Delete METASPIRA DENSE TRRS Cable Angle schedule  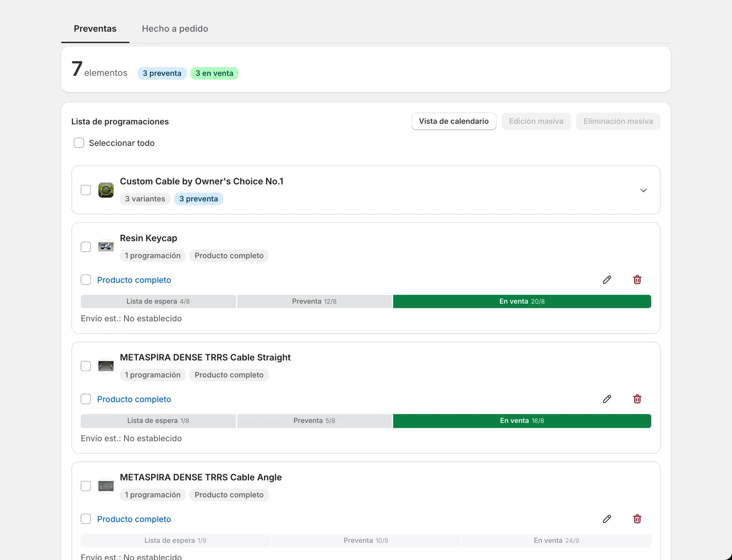point(637,519)
